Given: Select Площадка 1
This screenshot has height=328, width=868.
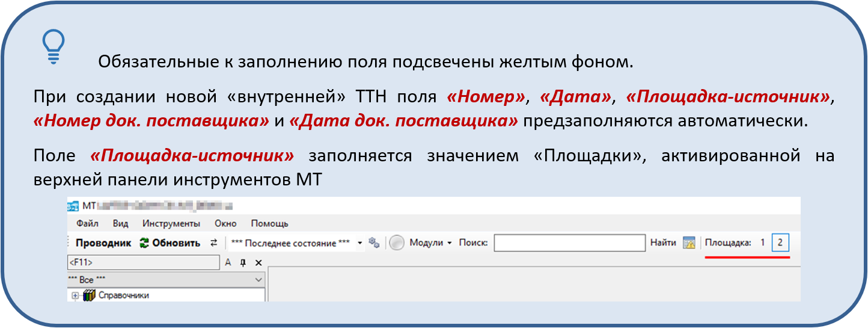Looking at the screenshot, I should point(762,243).
